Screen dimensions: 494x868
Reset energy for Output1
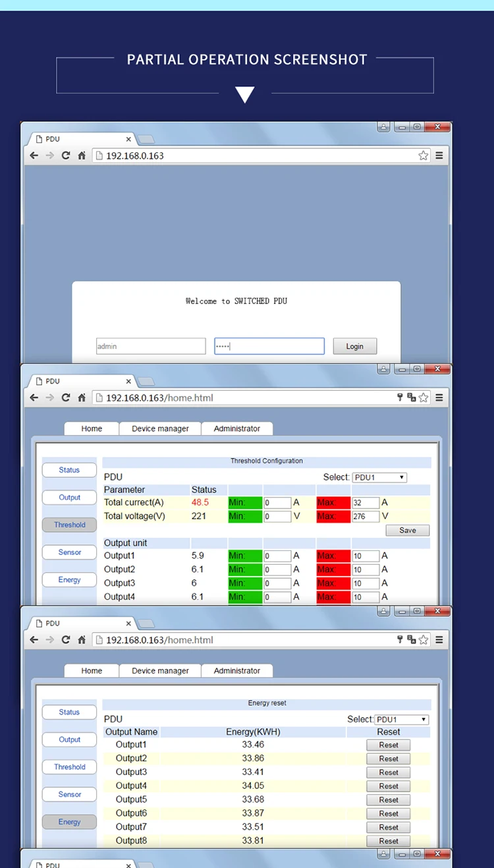(389, 745)
